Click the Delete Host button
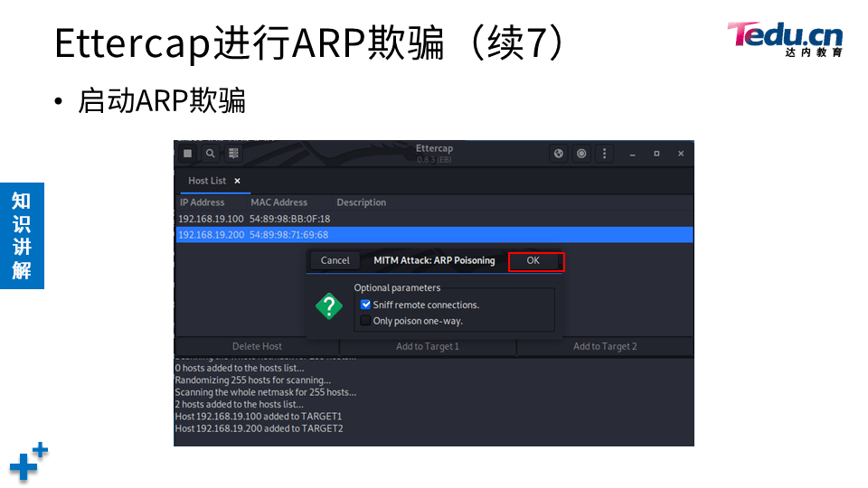Viewport: 868px width, 488px height. (x=257, y=346)
